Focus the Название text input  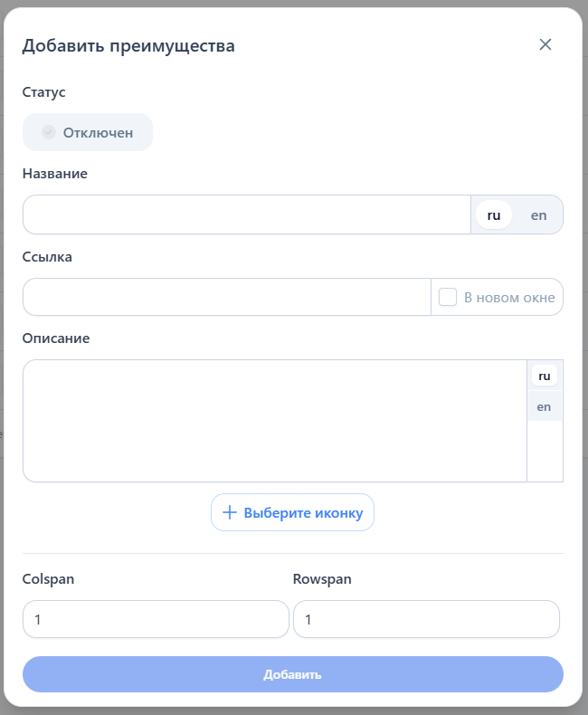[246, 215]
